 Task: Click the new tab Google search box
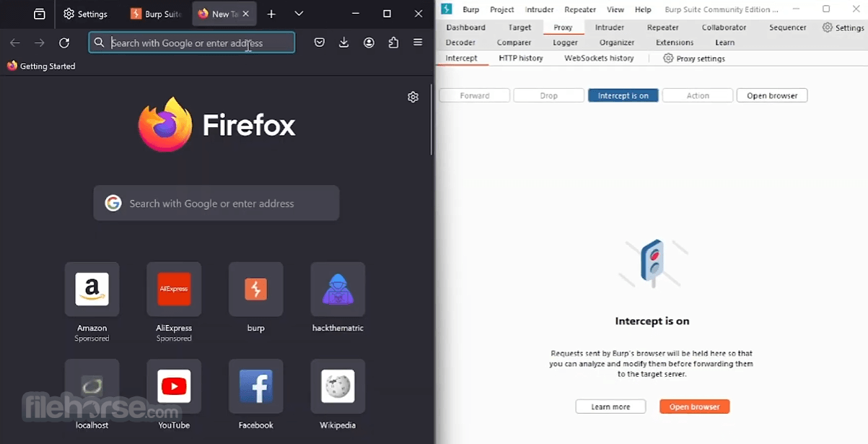[216, 203]
